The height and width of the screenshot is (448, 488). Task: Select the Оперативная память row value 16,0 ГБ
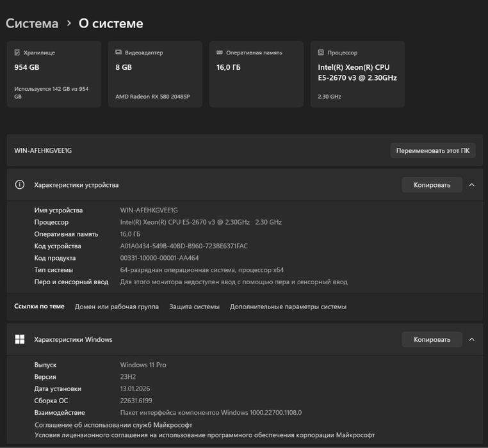pyautogui.click(x=130, y=234)
